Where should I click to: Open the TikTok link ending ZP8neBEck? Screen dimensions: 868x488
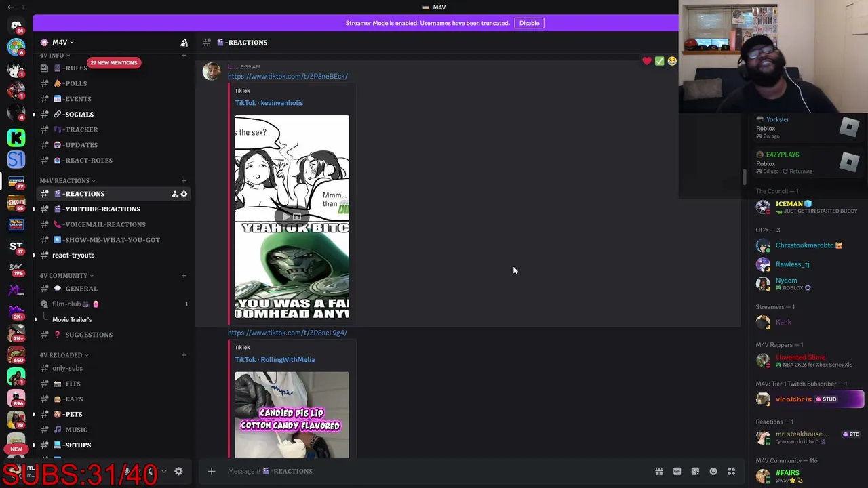288,76
